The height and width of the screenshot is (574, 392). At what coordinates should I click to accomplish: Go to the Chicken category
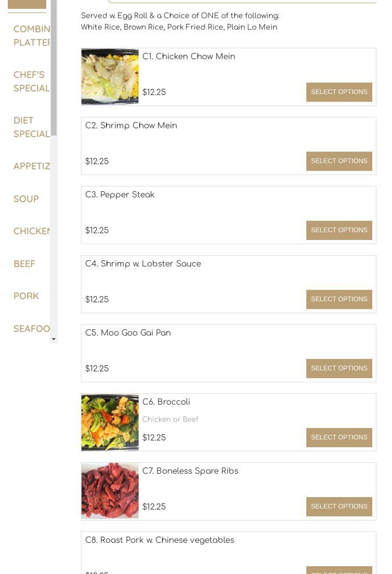tap(31, 231)
